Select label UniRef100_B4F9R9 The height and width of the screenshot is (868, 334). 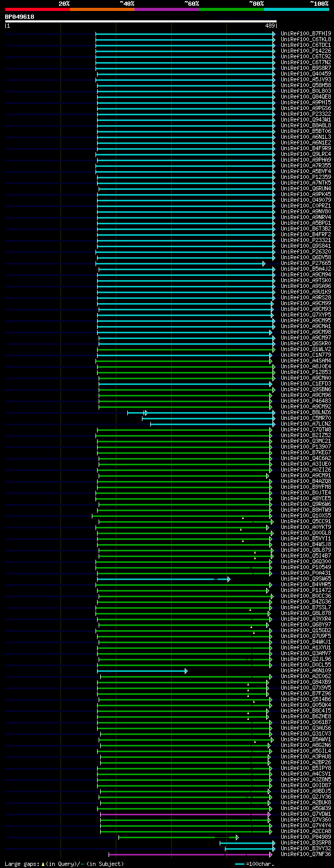tap(306, 148)
